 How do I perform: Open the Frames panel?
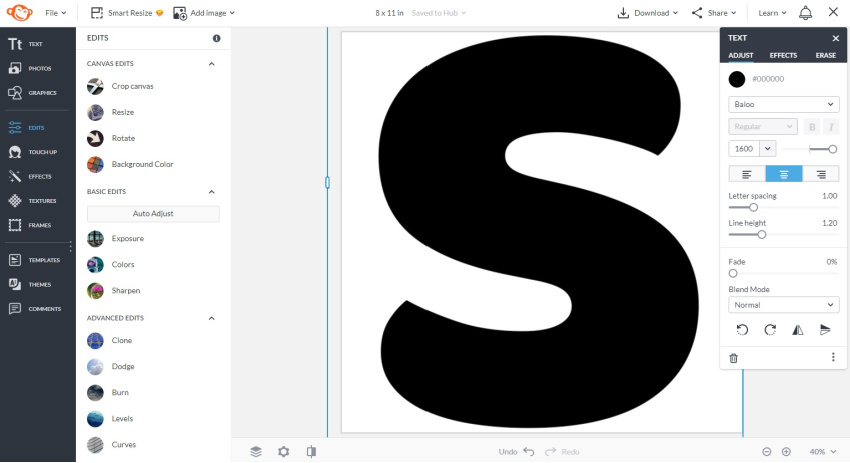coord(30,225)
